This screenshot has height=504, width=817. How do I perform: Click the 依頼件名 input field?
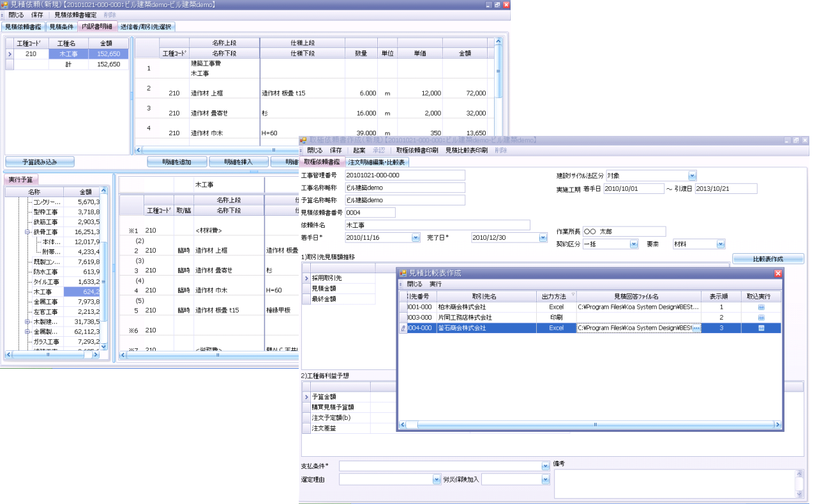437,225
